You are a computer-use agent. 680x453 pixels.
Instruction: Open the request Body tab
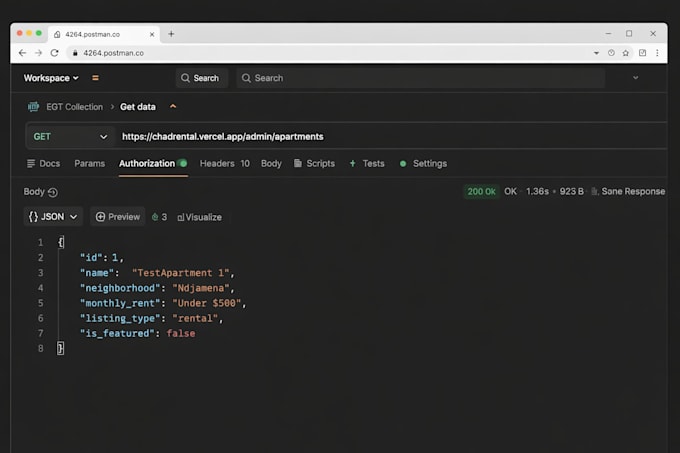271,163
